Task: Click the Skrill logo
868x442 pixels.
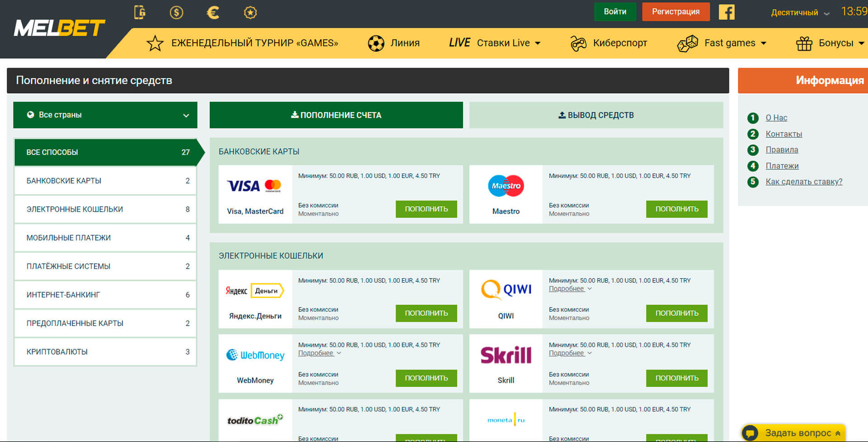Action: pyautogui.click(x=506, y=355)
